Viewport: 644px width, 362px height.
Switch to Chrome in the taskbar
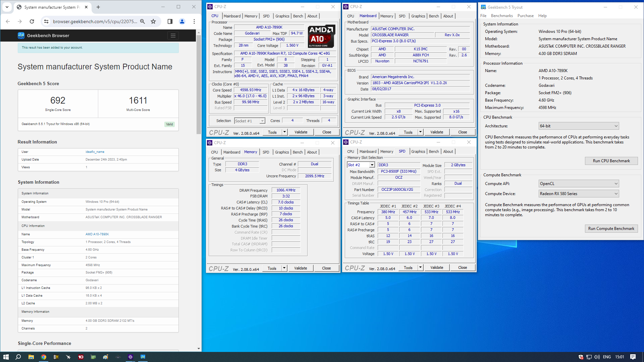point(44,357)
